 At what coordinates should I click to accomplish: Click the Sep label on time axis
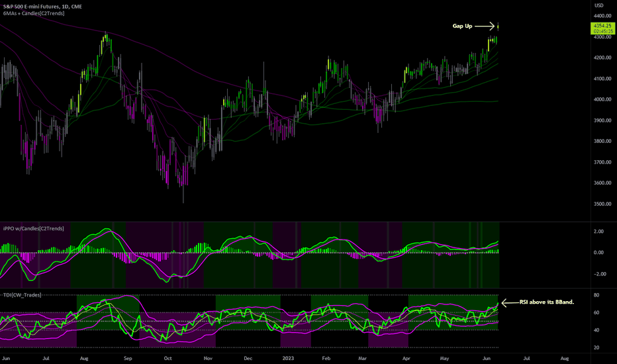128,359
